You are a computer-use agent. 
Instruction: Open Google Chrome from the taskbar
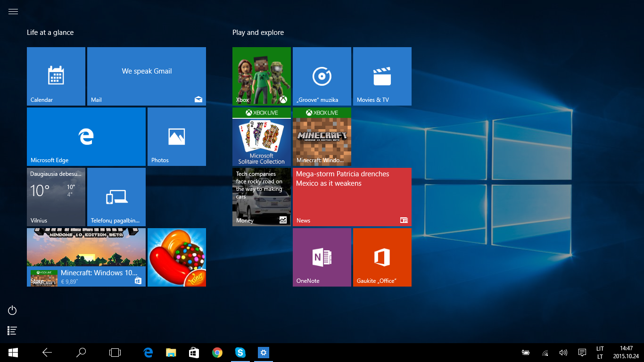(217, 352)
